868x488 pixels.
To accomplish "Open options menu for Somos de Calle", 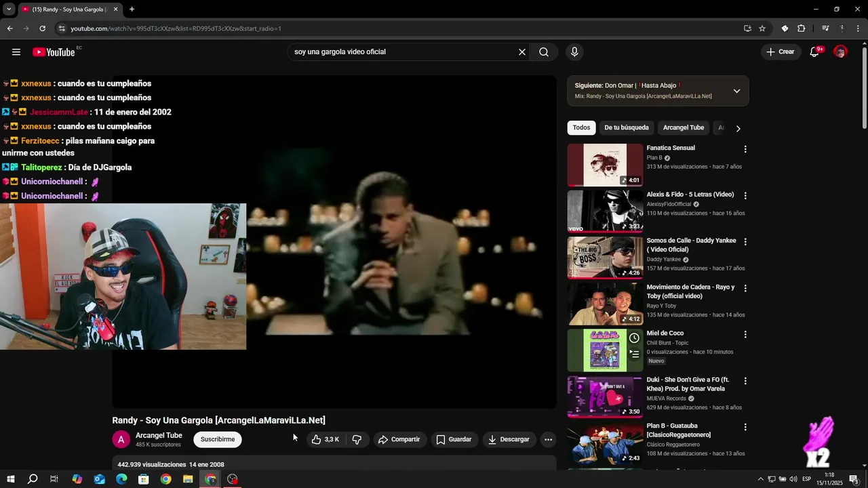I will tap(745, 242).
